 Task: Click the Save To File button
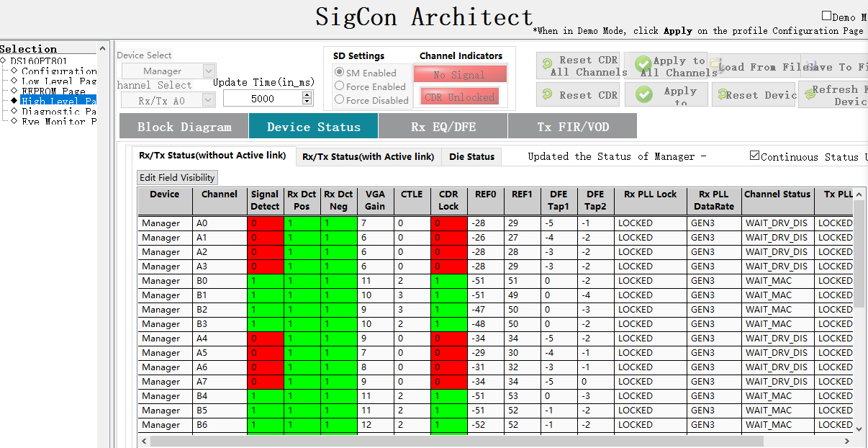(x=834, y=67)
